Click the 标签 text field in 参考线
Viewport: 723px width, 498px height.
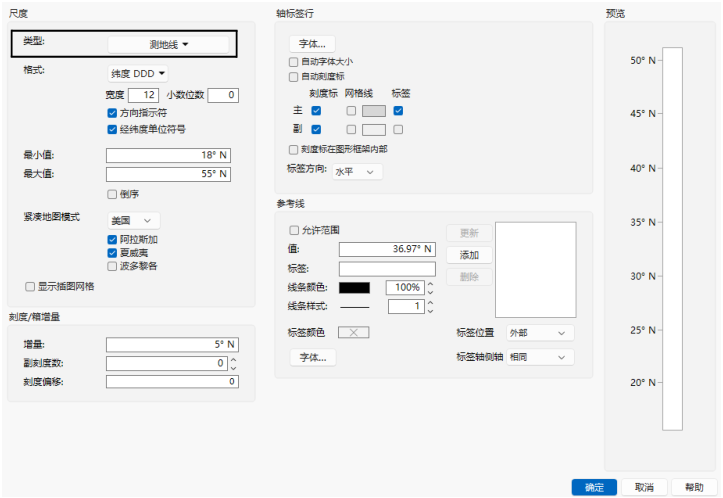coord(387,269)
